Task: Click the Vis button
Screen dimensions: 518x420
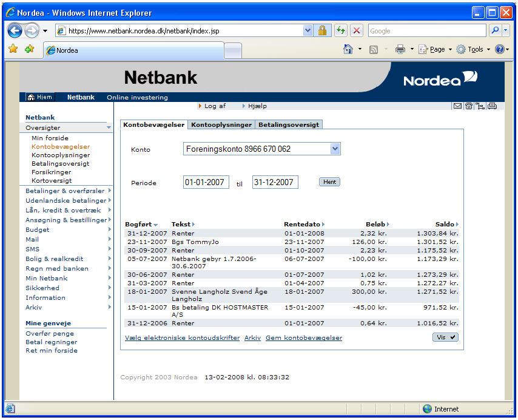Action: pyautogui.click(x=445, y=337)
